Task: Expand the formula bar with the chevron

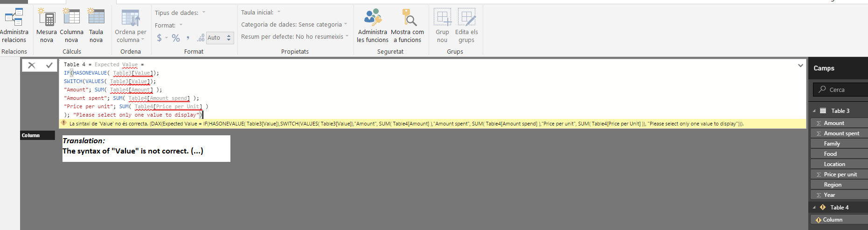Action: point(800,65)
